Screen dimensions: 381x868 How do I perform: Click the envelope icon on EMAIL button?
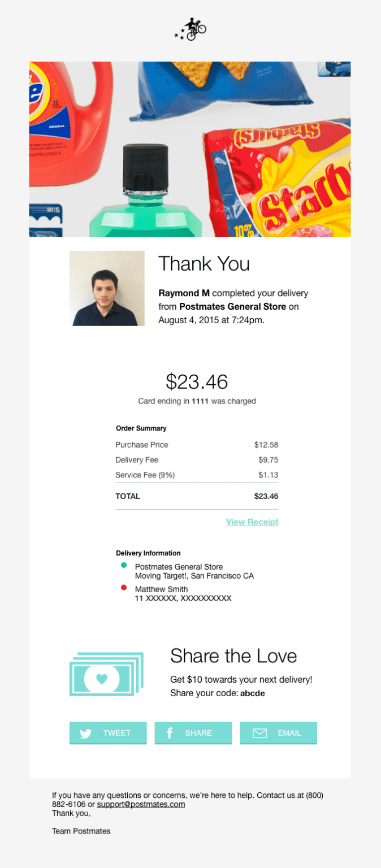(259, 733)
